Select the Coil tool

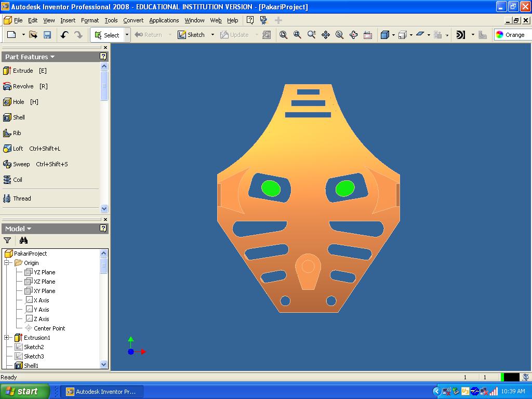[x=18, y=180]
